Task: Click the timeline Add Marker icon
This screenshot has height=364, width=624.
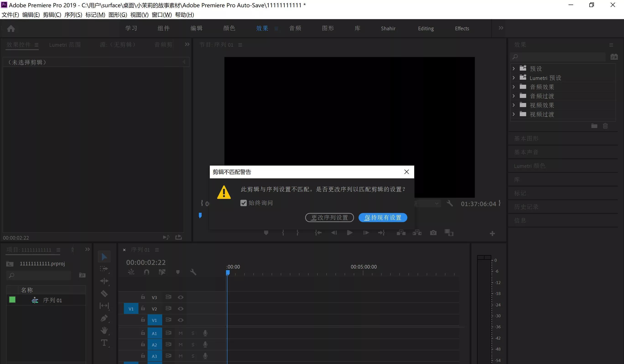Action: point(178,272)
